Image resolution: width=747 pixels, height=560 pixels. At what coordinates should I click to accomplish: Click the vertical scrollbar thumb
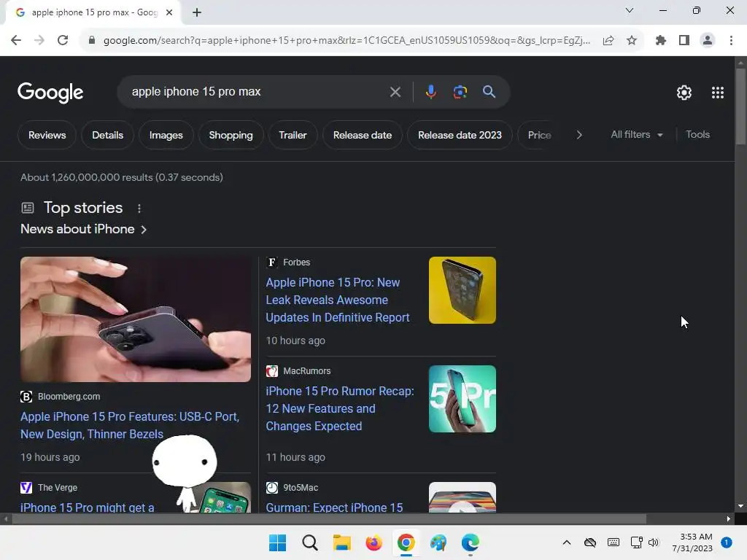click(x=740, y=106)
